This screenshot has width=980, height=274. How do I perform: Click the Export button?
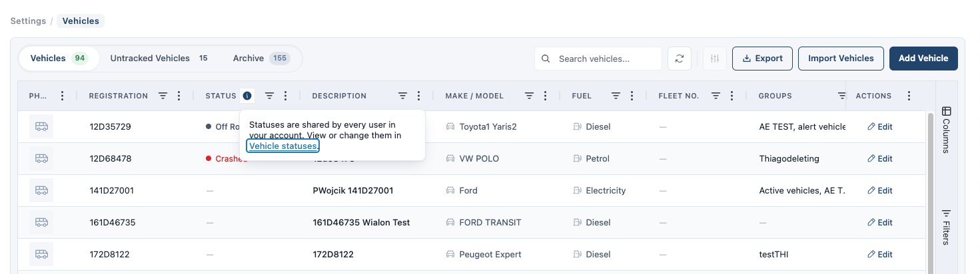tap(762, 59)
